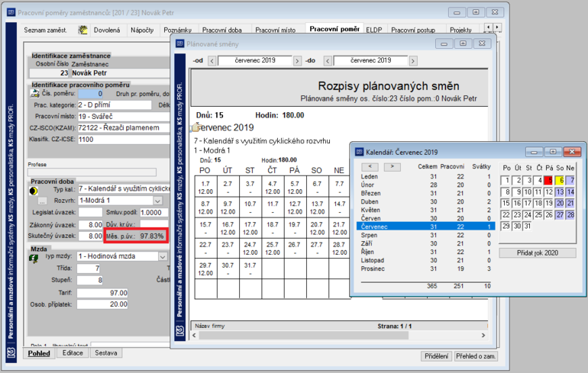This screenshot has width=588, height=373.
Task: Click Zákonný úvazek field
Action: (x=90, y=225)
